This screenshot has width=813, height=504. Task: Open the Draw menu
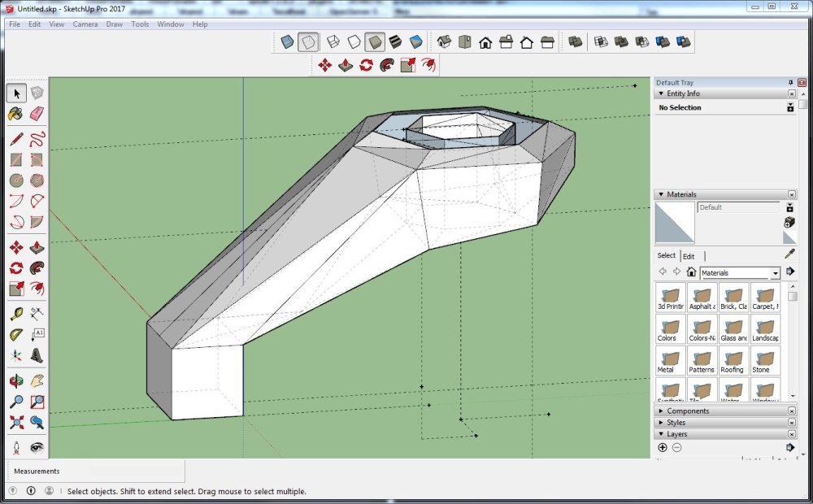114,24
